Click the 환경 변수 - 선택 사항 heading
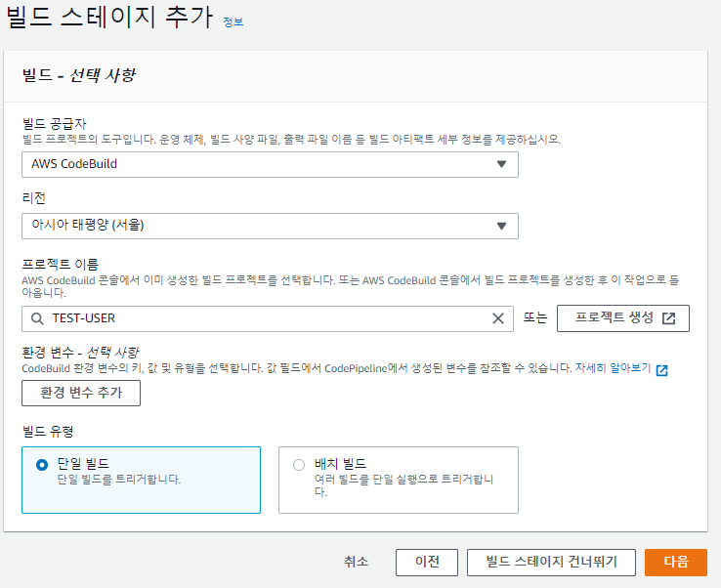The height and width of the screenshot is (588, 721). 80,353
